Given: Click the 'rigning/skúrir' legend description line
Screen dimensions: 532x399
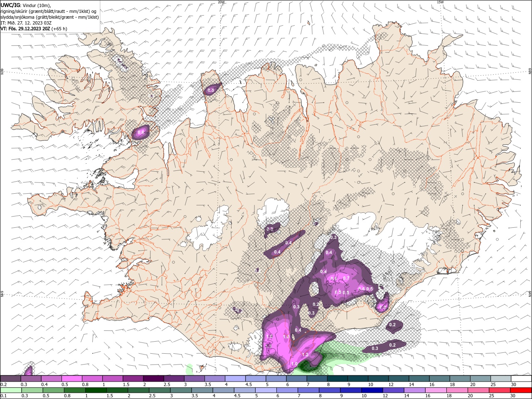Looking at the screenshot, I should pos(49,11).
